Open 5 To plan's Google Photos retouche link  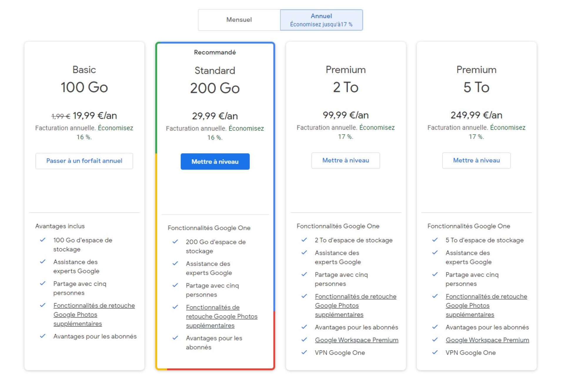pyautogui.click(x=486, y=296)
